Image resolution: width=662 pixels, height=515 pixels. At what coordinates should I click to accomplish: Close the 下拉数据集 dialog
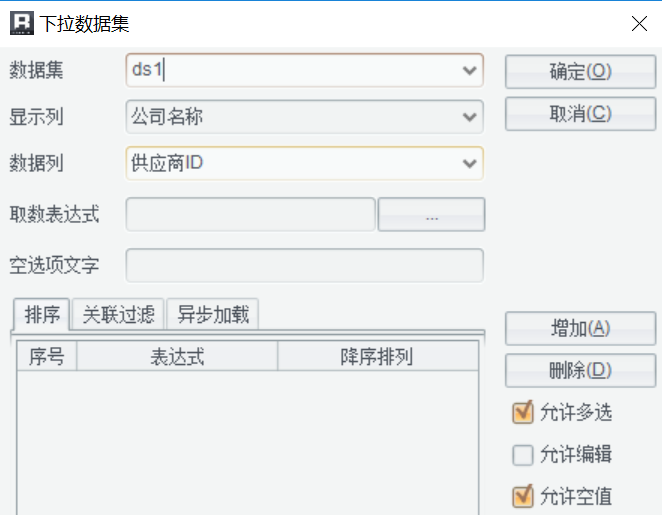638,23
